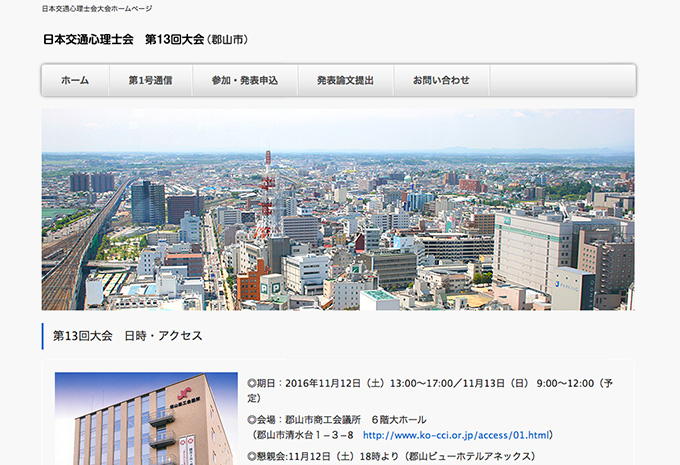The image size is (680, 465).
Task: Go to the 第1号通信 page
Action: pyautogui.click(x=150, y=80)
